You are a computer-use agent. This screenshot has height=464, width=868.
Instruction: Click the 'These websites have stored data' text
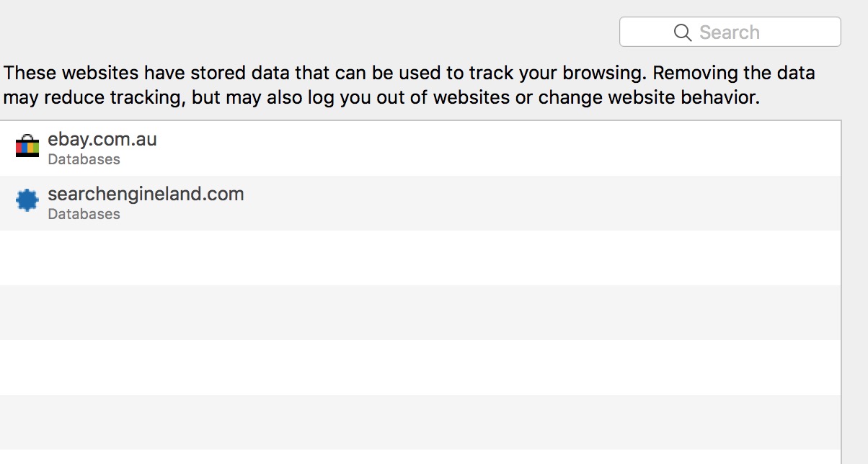coord(144,73)
